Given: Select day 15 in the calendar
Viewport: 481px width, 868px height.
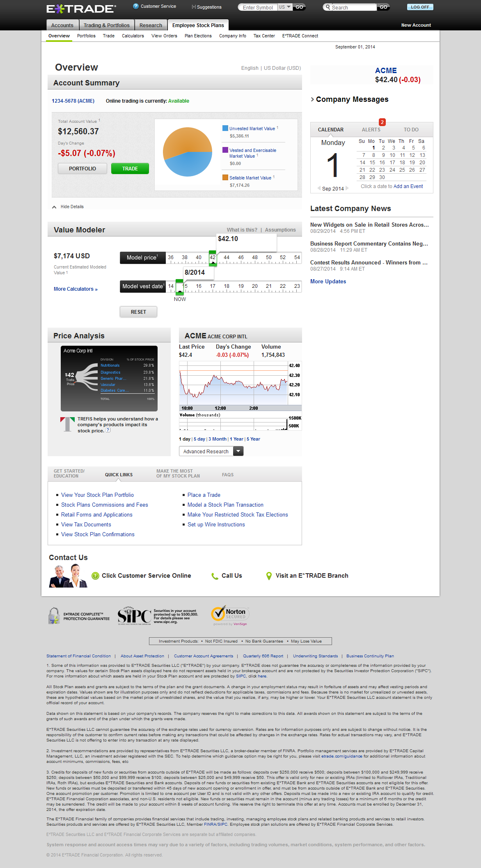Looking at the screenshot, I should point(372,163).
